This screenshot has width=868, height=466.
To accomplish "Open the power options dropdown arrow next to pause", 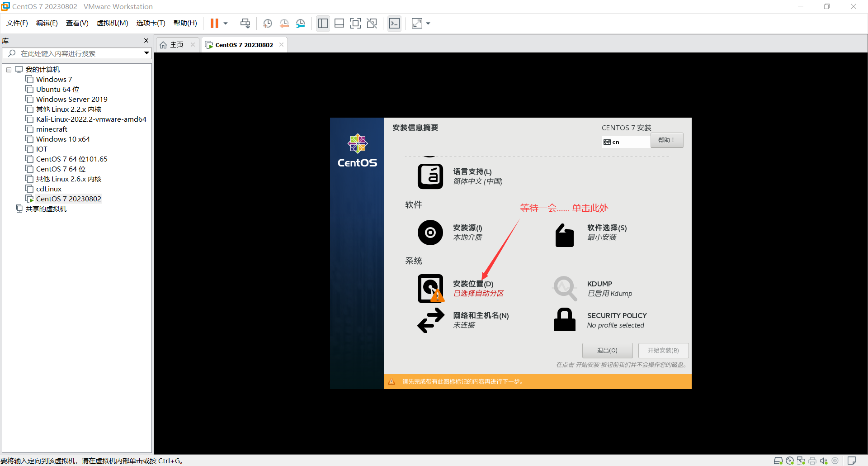I will tap(225, 24).
